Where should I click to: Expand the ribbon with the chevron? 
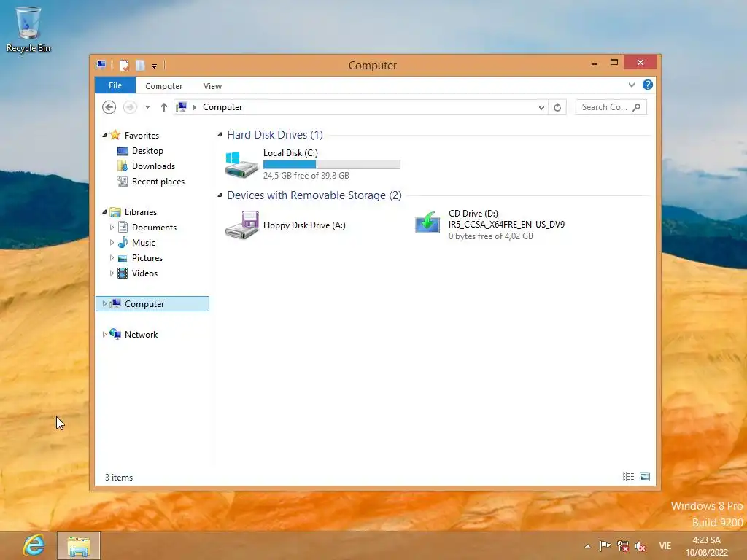coord(632,85)
